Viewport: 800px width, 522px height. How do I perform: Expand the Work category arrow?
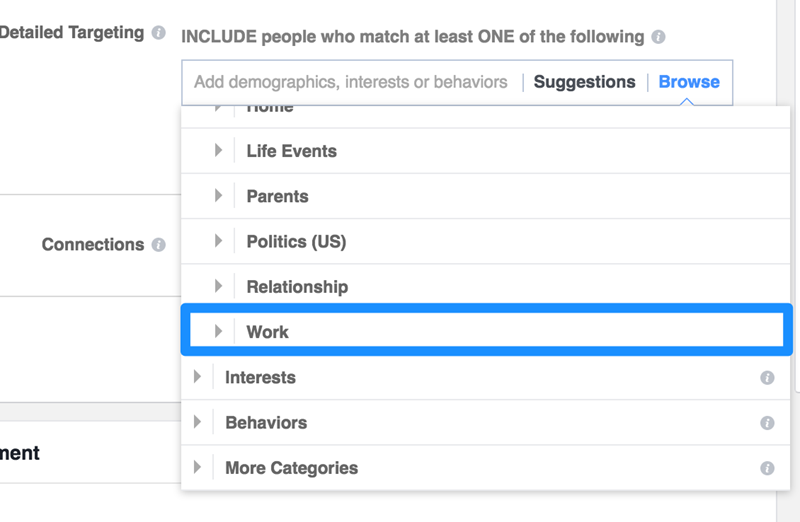pos(218,331)
